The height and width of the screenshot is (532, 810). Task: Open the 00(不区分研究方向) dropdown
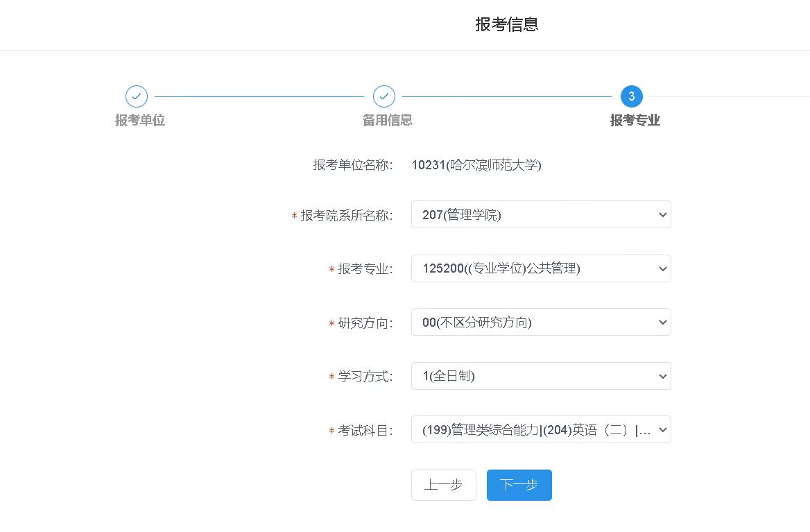click(x=540, y=323)
